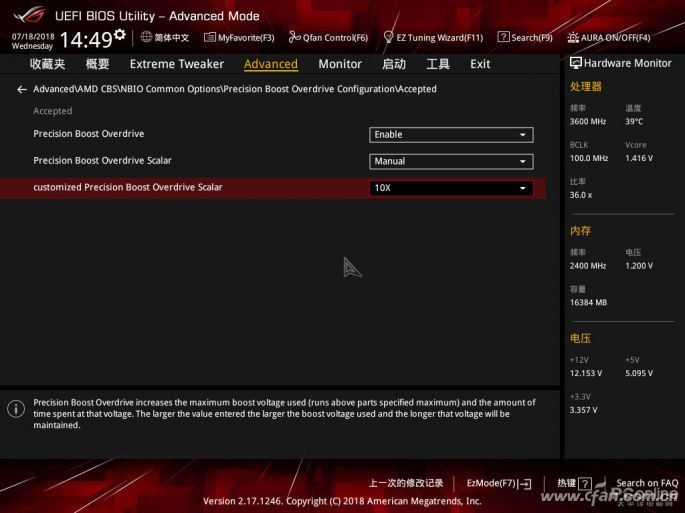Image resolution: width=685 pixels, height=513 pixels.
Task: Click the Hardware Monitor screen icon
Action: click(x=575, y=63)
